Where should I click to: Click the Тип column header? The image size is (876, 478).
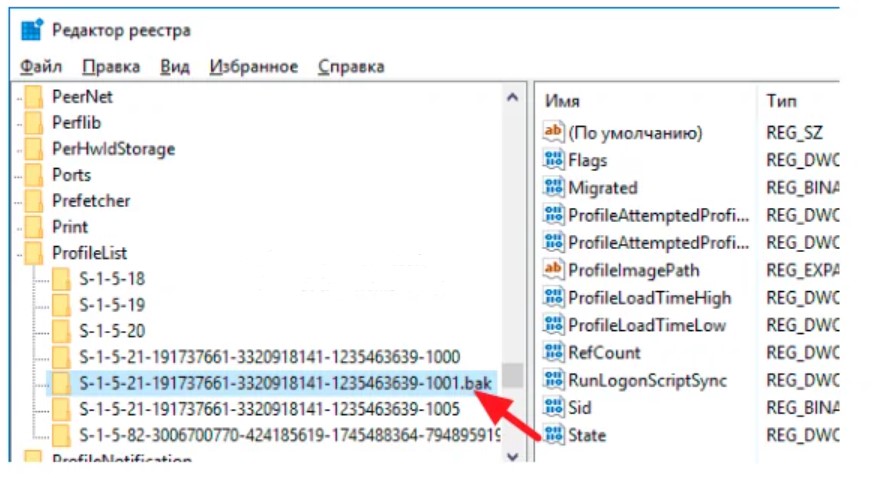coord(781,101)
